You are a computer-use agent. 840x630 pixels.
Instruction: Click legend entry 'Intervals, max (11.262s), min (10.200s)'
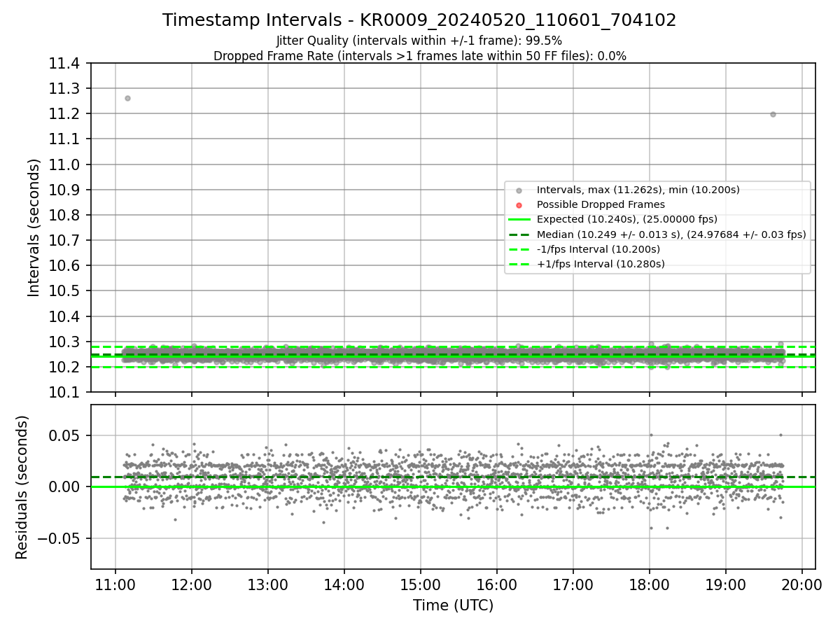tap(638, 190)
